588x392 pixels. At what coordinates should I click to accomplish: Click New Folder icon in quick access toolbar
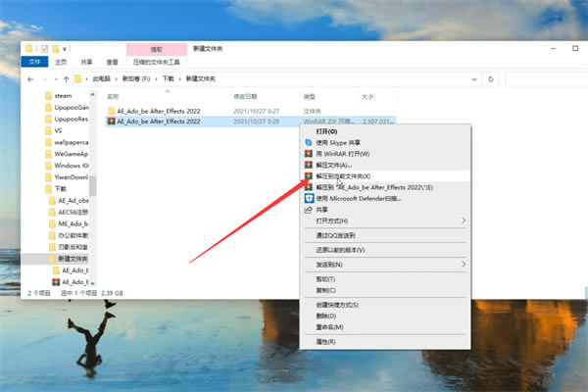point(56,48)
